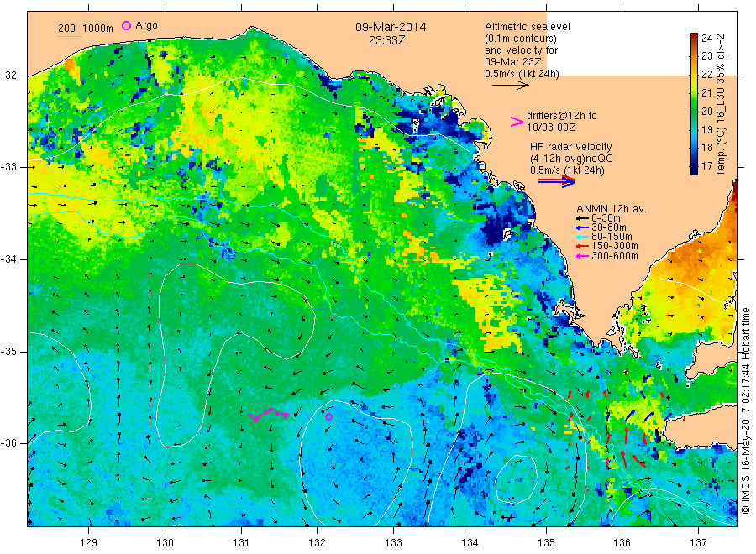The height and width of the screenshot is (554, 756).
Task: Click the '10/03 00Z' drifter time text
Action: point(550,128)
